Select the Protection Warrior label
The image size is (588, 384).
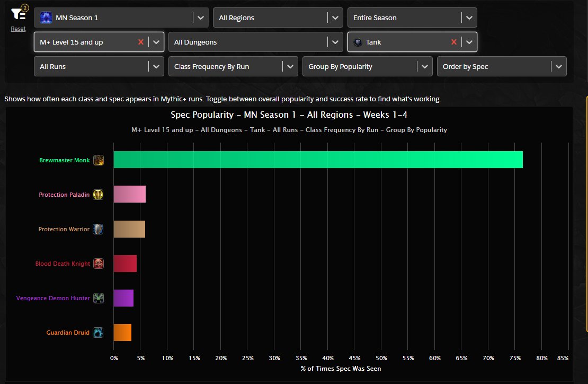(x=64, y=229)
